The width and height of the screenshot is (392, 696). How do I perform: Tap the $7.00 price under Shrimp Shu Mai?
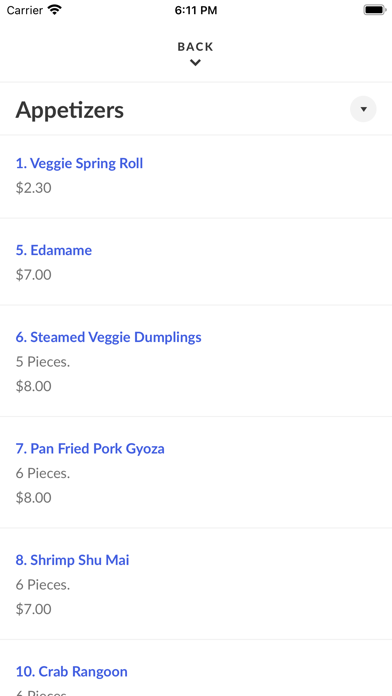point(34,609)
